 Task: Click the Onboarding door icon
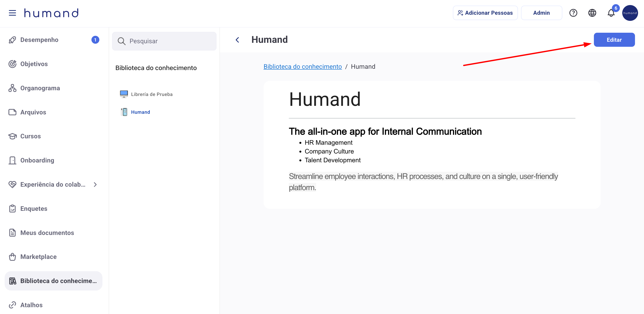coord(12,160)
